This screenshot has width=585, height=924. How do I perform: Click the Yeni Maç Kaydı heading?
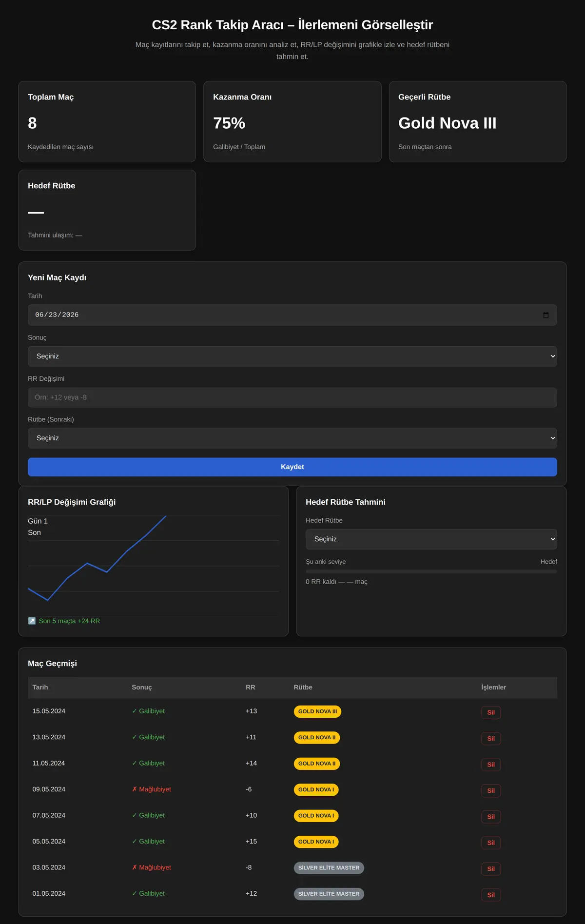coord(57,277)
